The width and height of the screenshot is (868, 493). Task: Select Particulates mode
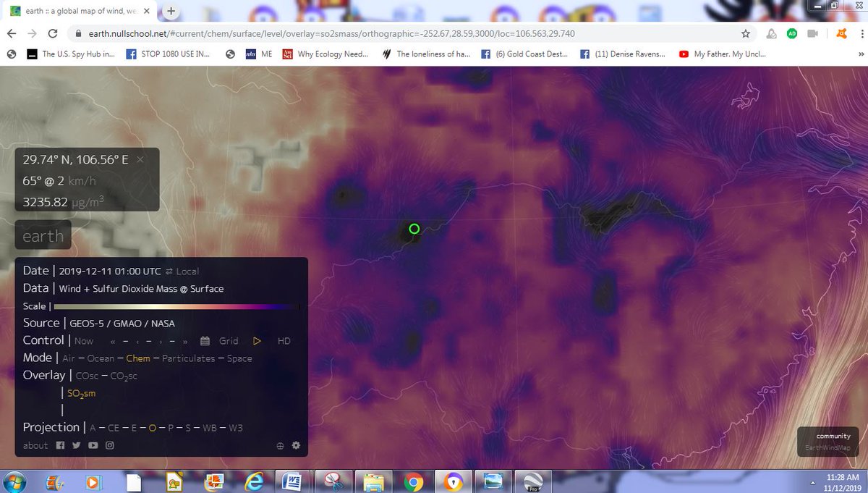188,358
